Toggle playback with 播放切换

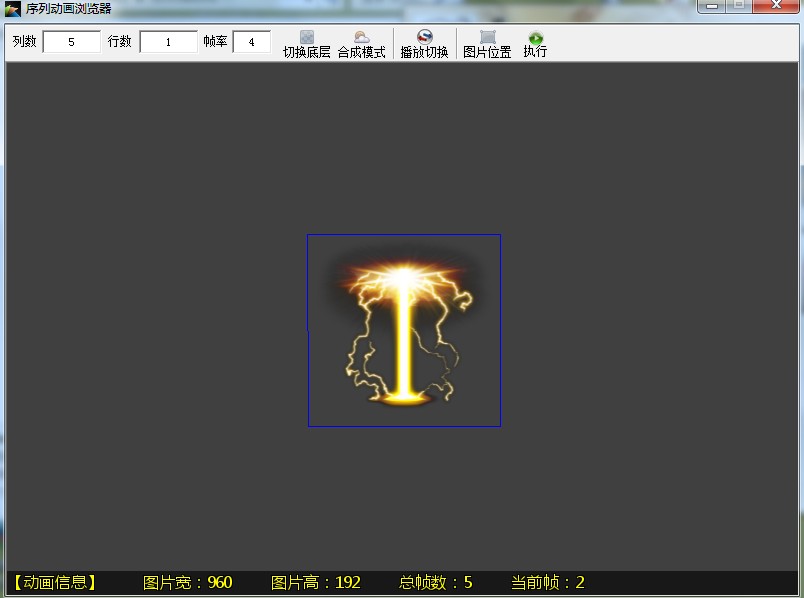pyautogui.click(x=425, y=44)
